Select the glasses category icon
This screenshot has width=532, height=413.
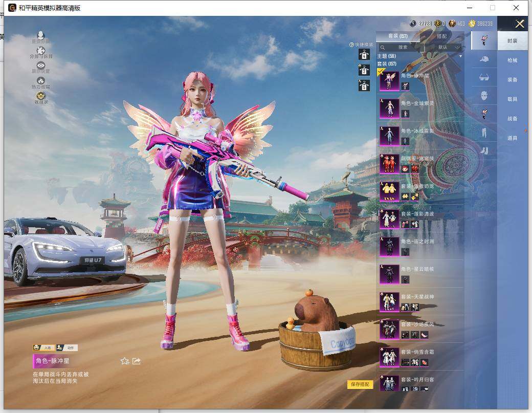pyautogui.click(x=484, y=78)
